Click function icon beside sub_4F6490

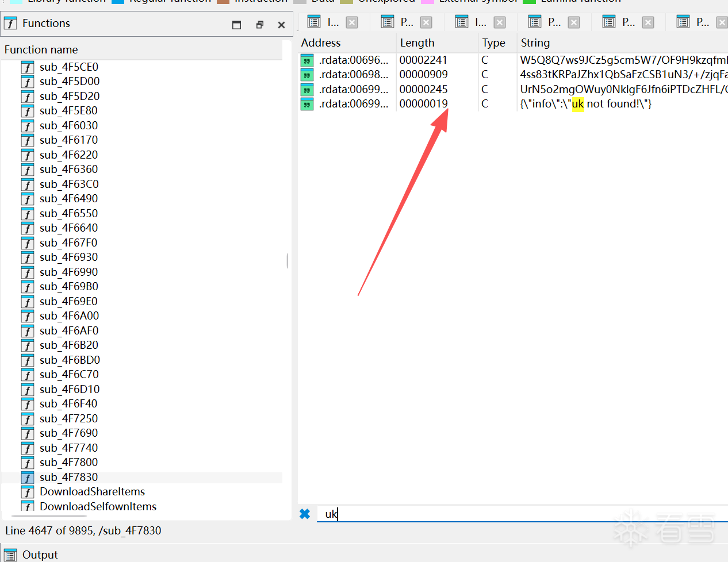[28, 199]
